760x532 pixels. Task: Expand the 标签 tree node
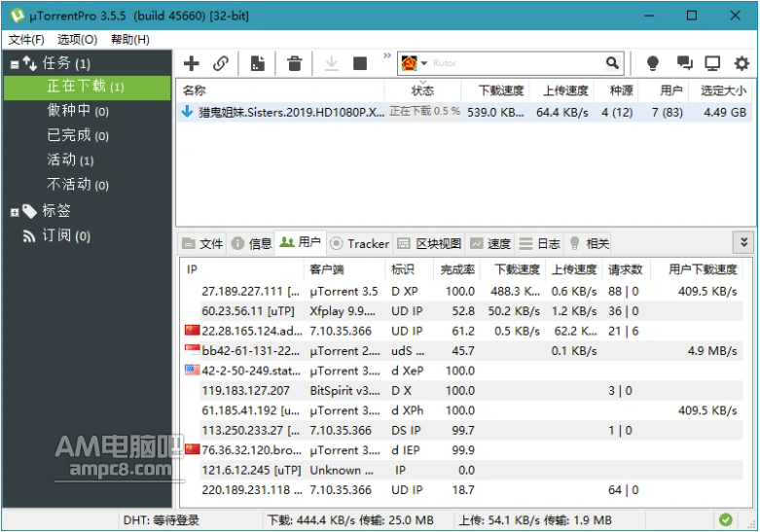[x=15, y=212]
